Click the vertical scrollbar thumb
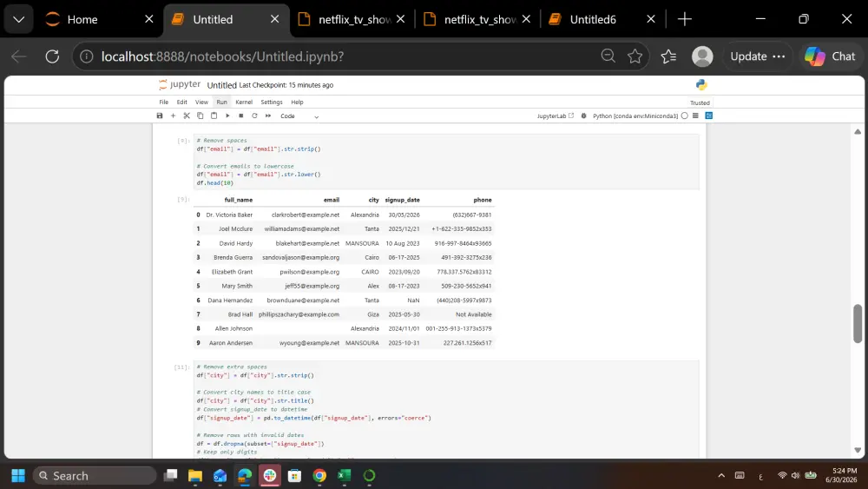868x489 pixels. 858,324
